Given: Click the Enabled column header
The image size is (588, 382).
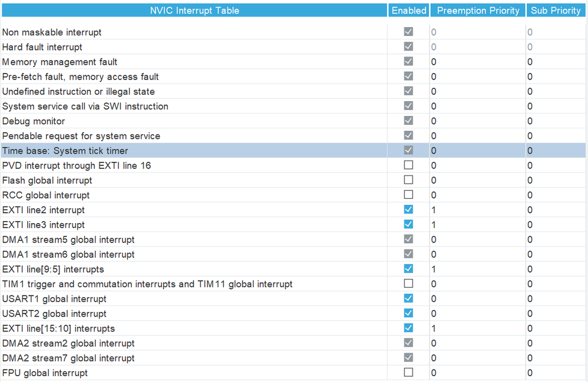Looking at the screenshot, I should pyautogui.click(x=408, y=11).
